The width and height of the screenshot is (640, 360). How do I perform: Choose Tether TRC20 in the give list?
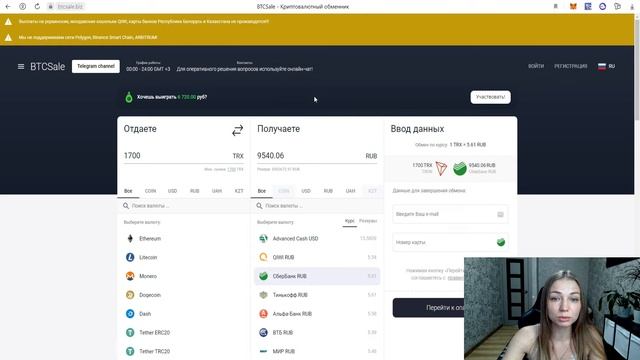pos(183,351)
